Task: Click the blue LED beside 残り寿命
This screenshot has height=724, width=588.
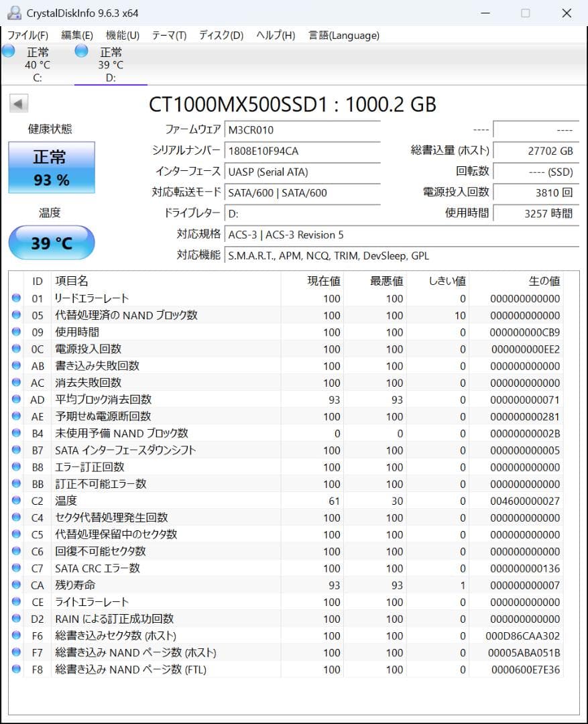Action: (16, 585)
